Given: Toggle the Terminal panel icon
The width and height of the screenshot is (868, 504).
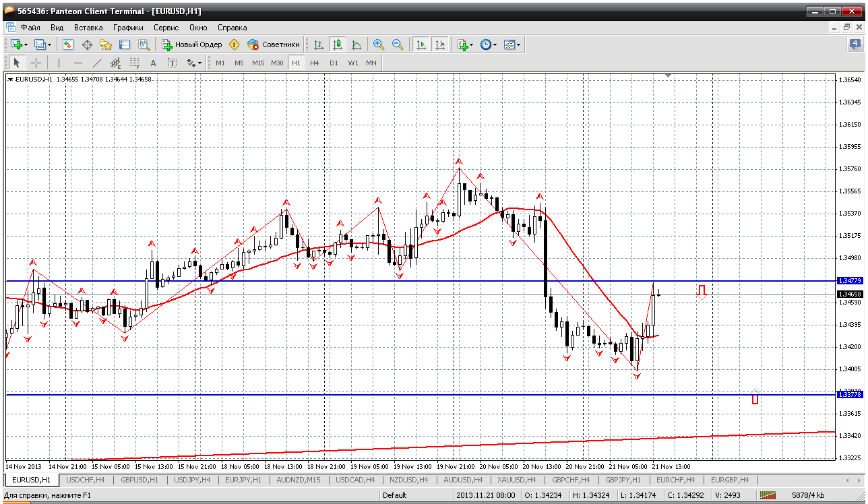Looking at the screenshot, I should pos(125,44).
